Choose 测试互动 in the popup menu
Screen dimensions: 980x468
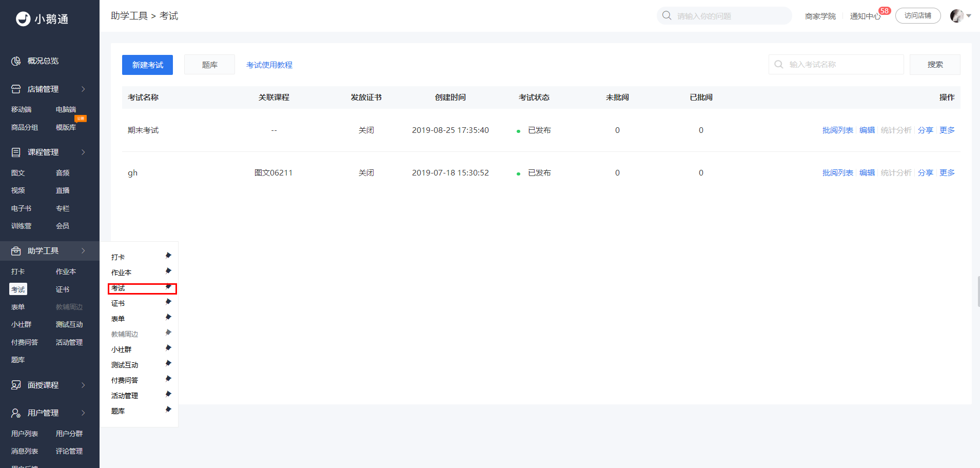click(x=125, y=365)
